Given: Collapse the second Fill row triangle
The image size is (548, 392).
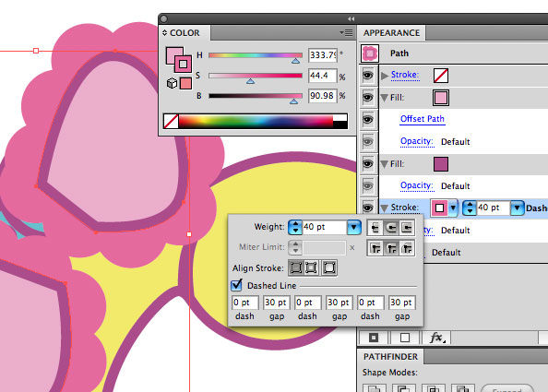Looking at the screenshot, I should [x=385, y=164].
